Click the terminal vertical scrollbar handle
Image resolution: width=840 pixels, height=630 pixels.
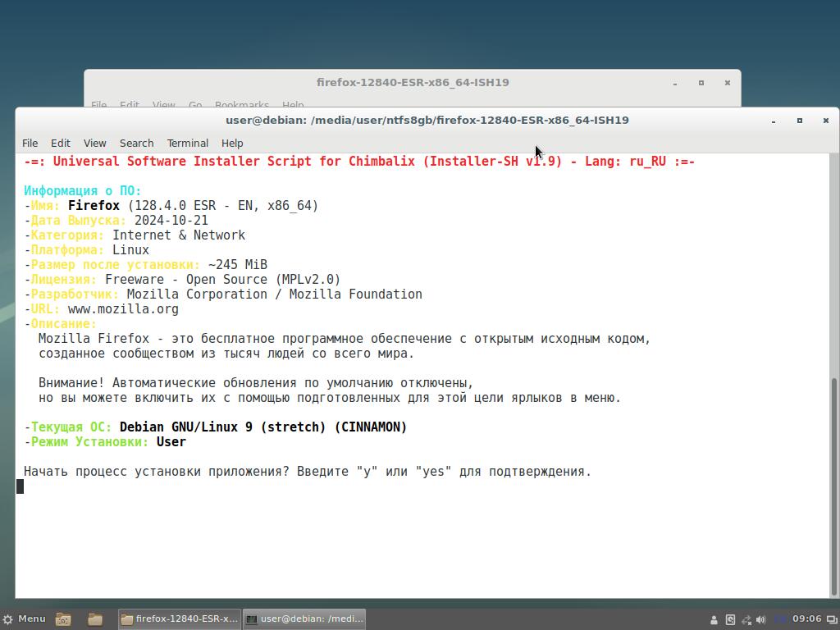pos(833,486)
